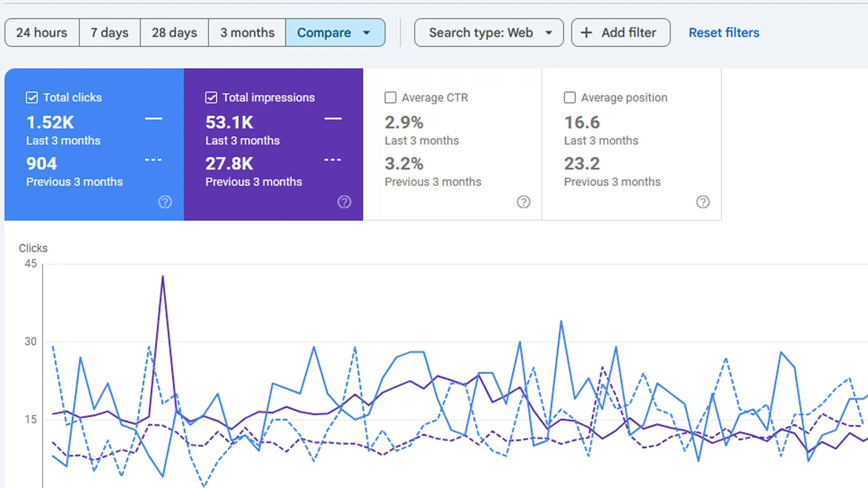Switch to the 28 days range
Screen dimensions: 868x488
tap(174, 33)
